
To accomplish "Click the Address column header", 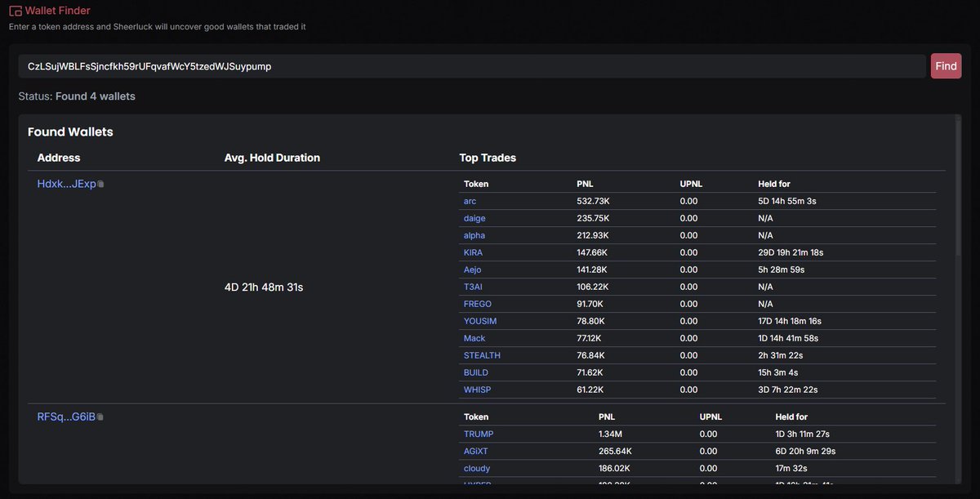I will [59, 158].
